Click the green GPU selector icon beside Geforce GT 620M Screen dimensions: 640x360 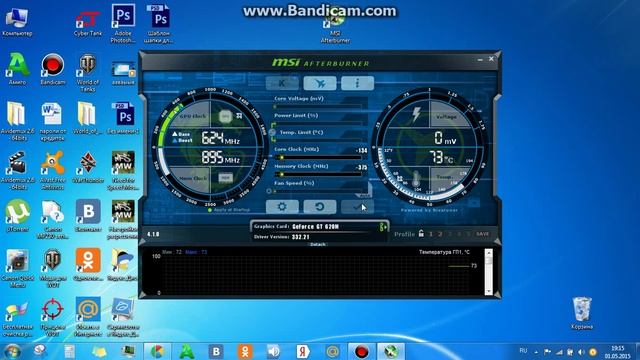click(382, 227)
